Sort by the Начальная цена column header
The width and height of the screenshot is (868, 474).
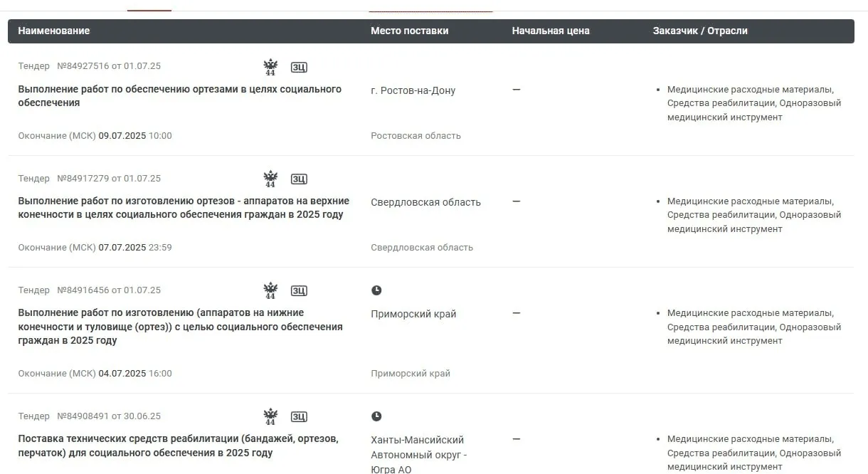(x=551, y=31)
